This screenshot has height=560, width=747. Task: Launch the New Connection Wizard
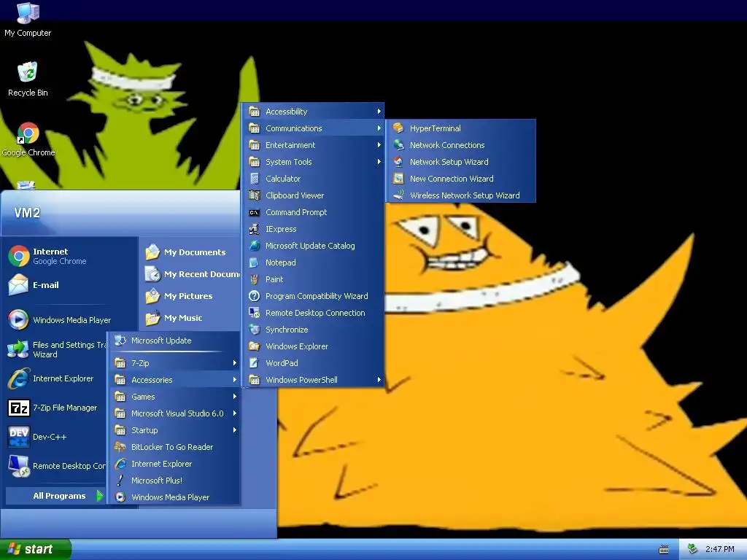(461, 179)
